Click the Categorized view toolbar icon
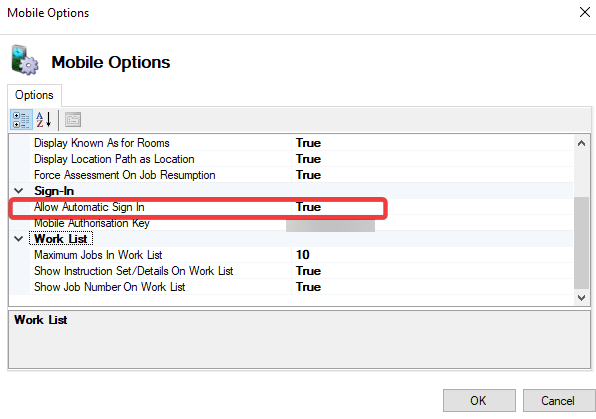Viewport: 596px width, 419px height. tap(21, 120)
